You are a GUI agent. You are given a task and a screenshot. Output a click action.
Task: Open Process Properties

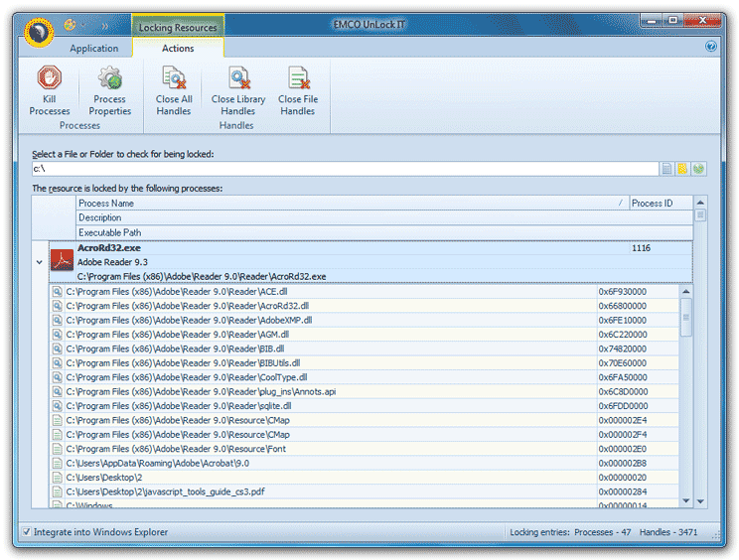(x=109, y=91)
